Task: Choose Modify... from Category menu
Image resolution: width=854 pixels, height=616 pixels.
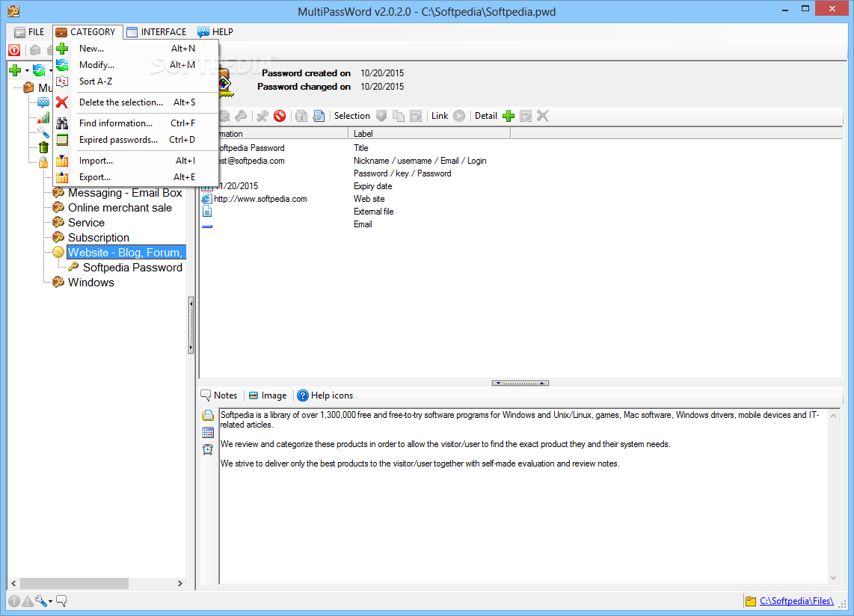Action: tap(136, 65)
